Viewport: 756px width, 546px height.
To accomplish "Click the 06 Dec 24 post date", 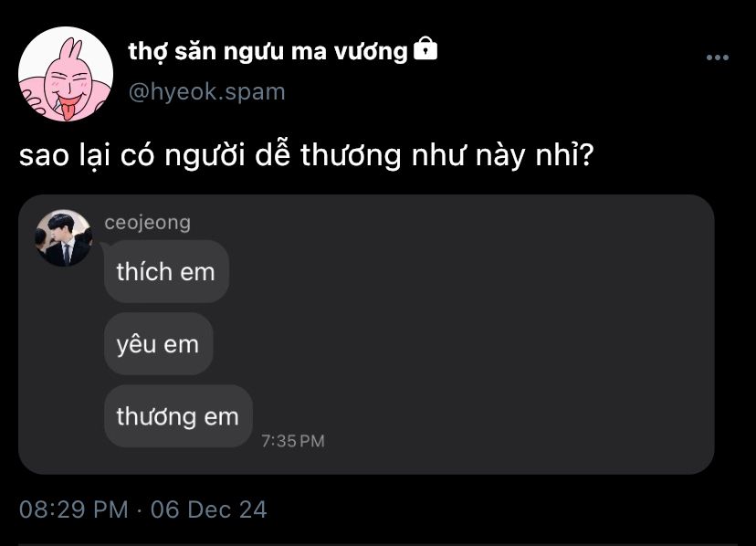I will pyautogui.click(x=209, y=509).
